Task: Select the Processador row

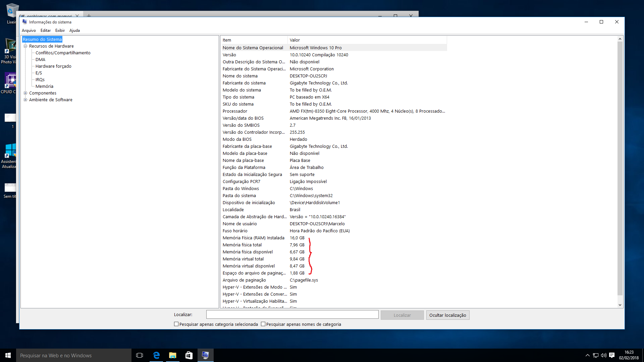Action: 334,111
